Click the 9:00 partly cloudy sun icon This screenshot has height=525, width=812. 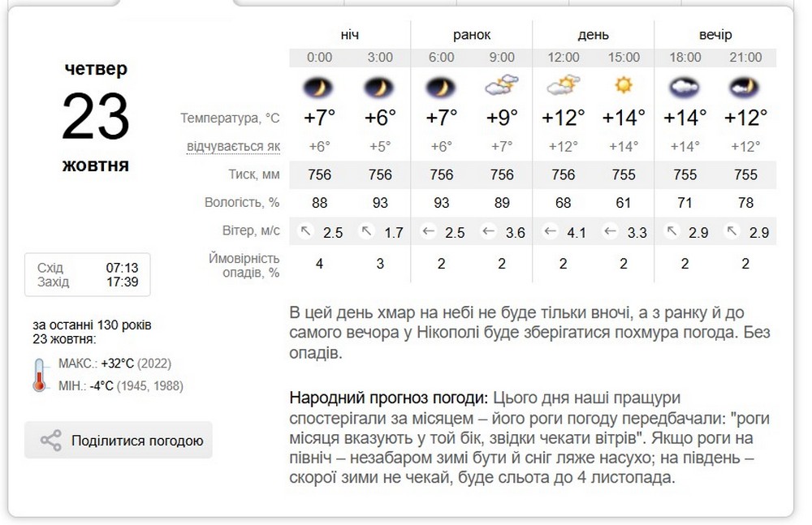tap(502, 84)
